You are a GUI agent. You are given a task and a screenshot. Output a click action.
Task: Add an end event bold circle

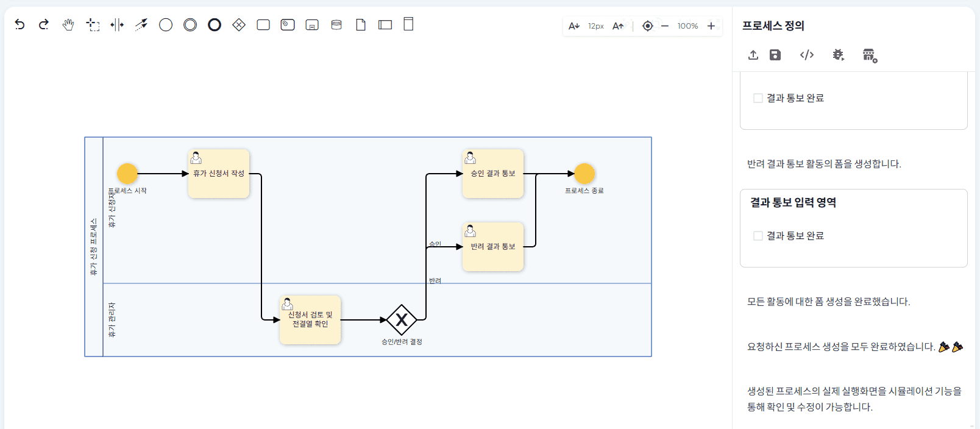coord(215,24)
